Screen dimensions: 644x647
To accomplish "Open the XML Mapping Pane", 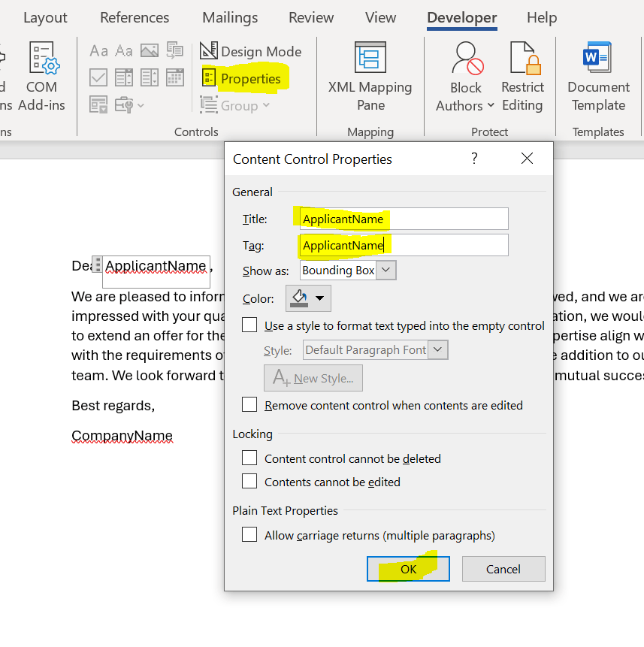I will tap(370, 77).
